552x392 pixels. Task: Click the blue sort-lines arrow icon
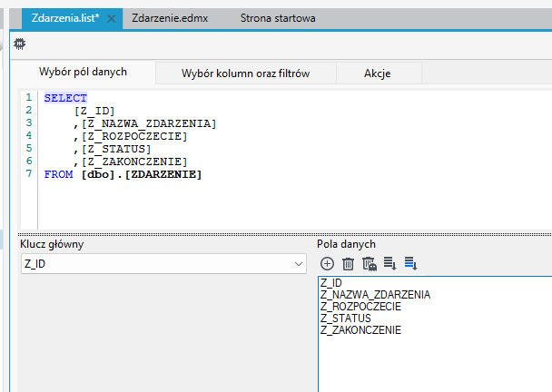(x=411, y=263)
